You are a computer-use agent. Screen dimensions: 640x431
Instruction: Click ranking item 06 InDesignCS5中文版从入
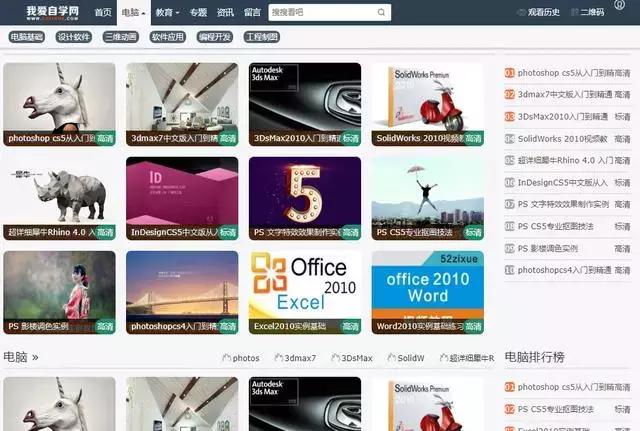tap(567, 182)
